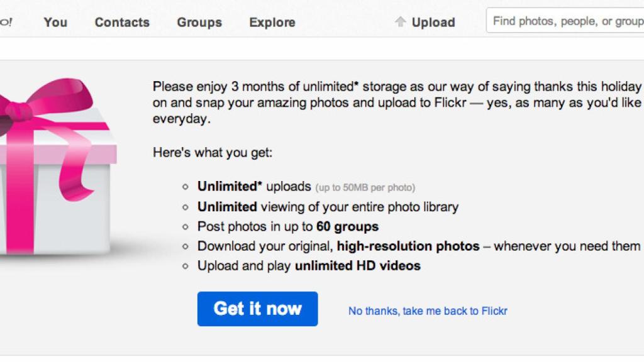Click the high-resolution photos list item

click(x=419, y=246)
